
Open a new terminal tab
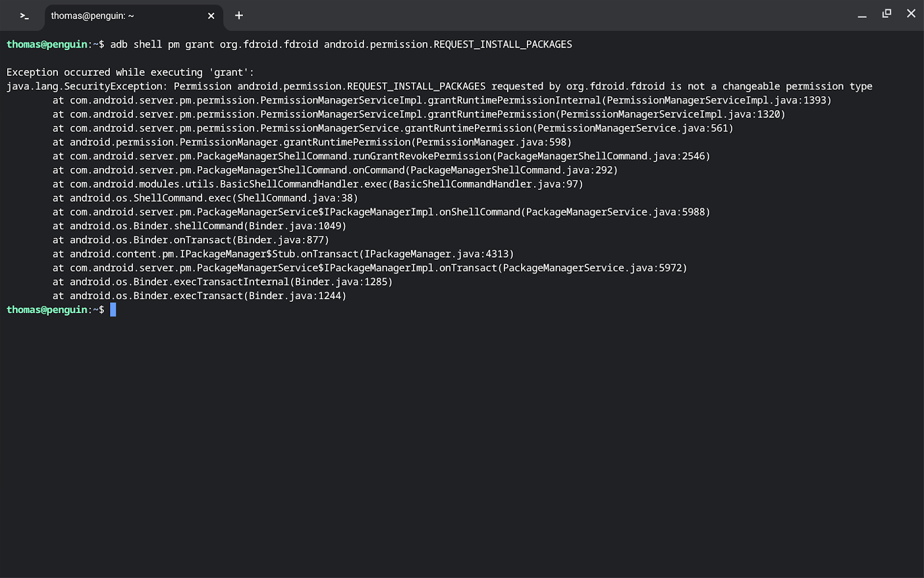[239, 15]
